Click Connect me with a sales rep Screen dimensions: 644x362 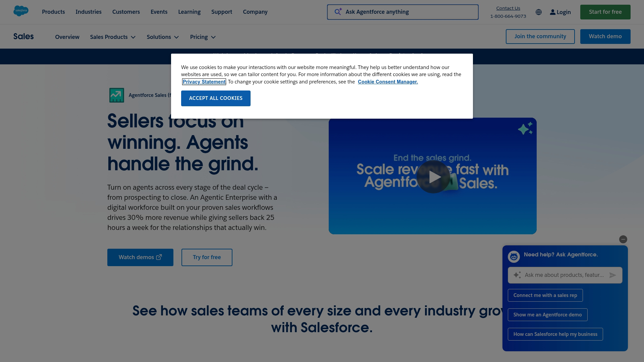coord(545,295)
